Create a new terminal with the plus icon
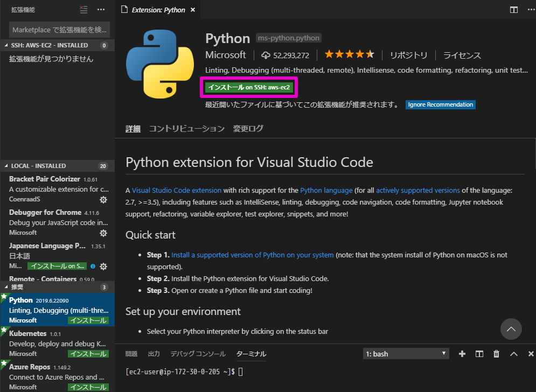The width and height of the screenshot is (536, 392). 462,354
